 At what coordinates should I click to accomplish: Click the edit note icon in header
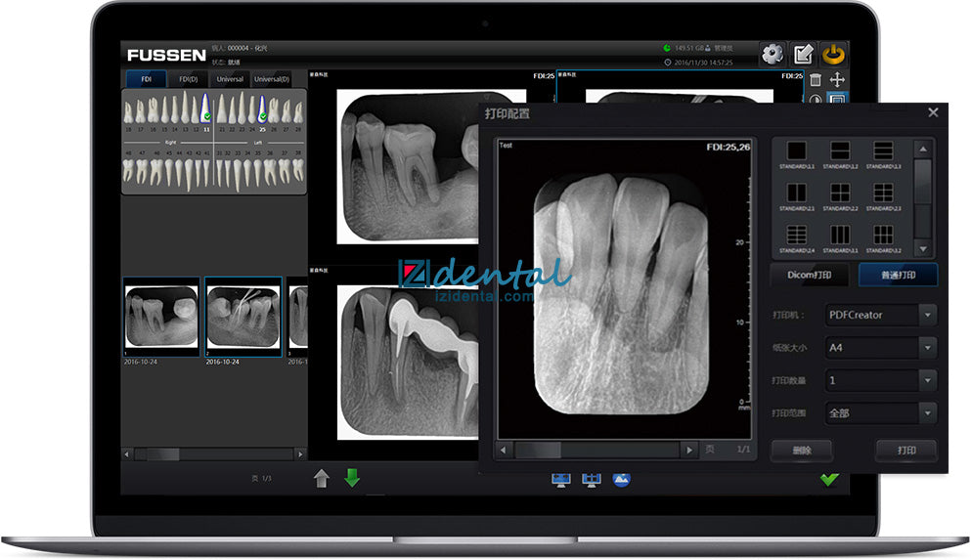point(803,55)
